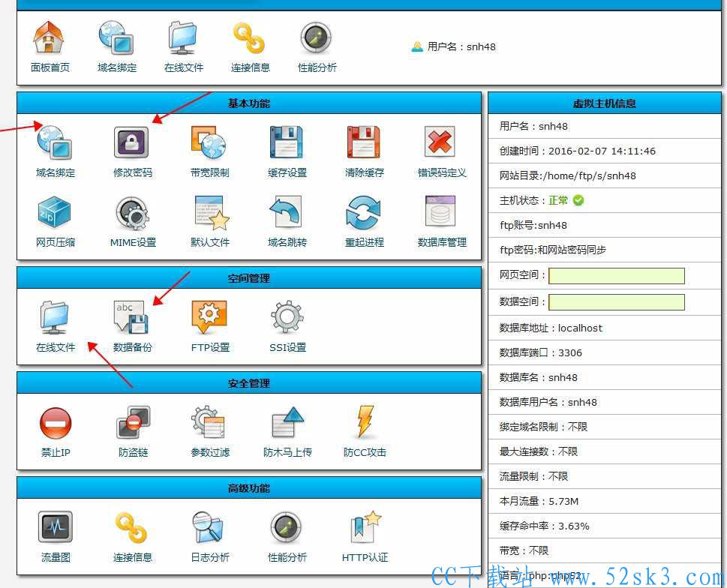The image size is (727, 588).
Task: Click 禁止IP red stop icon
Action: click(56, 422)
